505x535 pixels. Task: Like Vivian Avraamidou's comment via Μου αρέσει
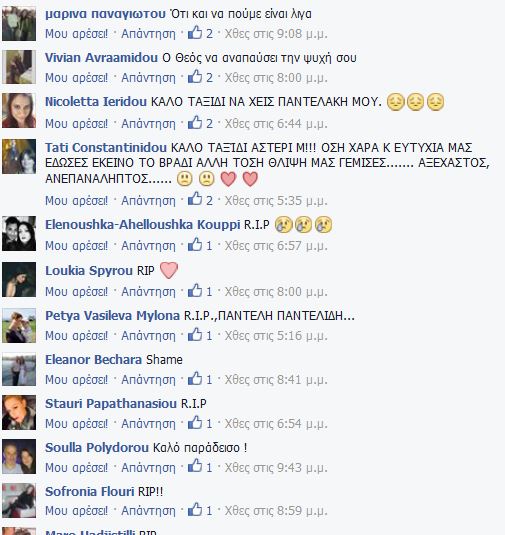76,78
